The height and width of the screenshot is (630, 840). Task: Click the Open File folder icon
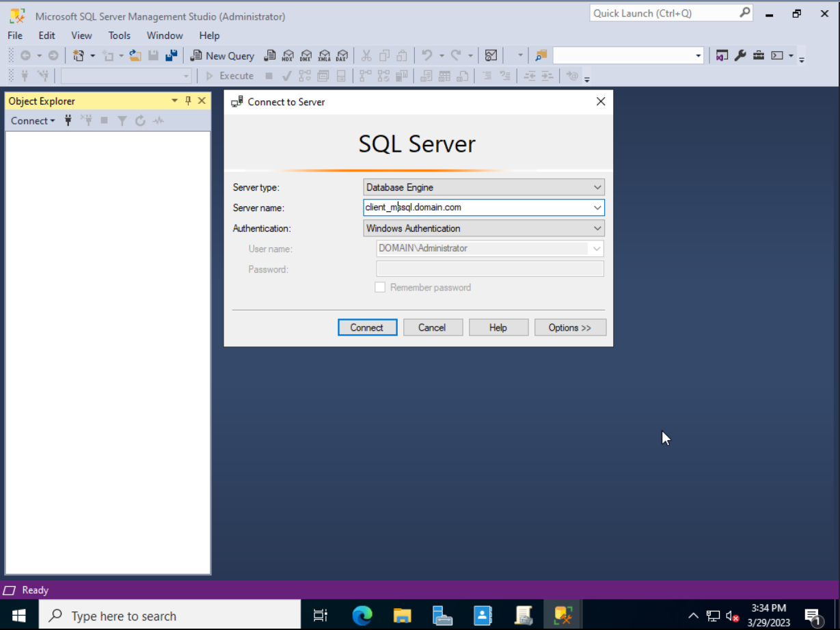135,56
